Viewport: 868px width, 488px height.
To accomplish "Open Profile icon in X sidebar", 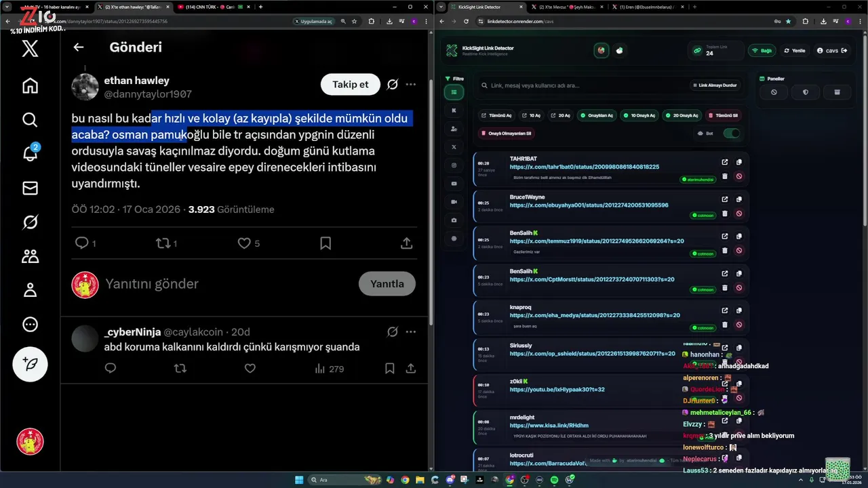I will [30, 290].
